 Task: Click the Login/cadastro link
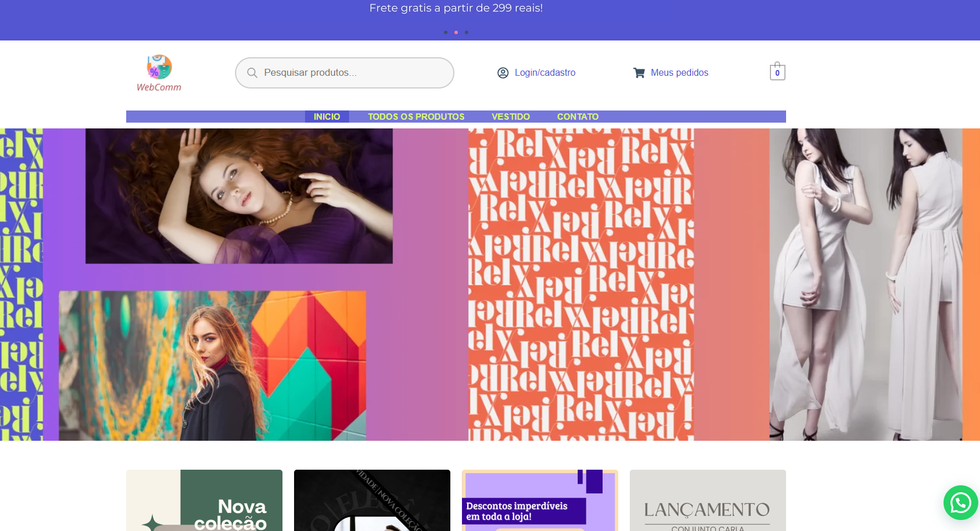coord(545,73)
